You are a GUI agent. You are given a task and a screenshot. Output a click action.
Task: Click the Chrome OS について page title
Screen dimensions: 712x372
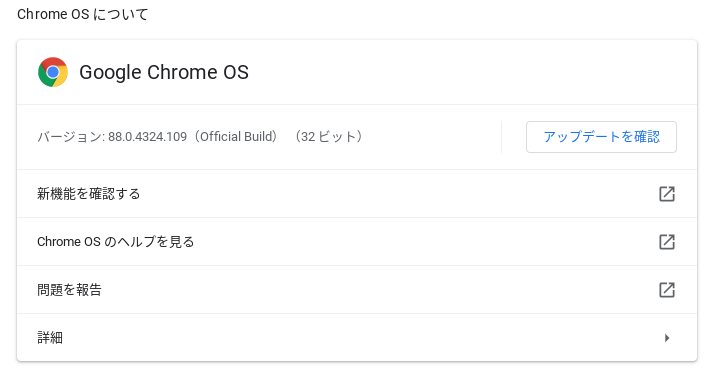[83, 15]
